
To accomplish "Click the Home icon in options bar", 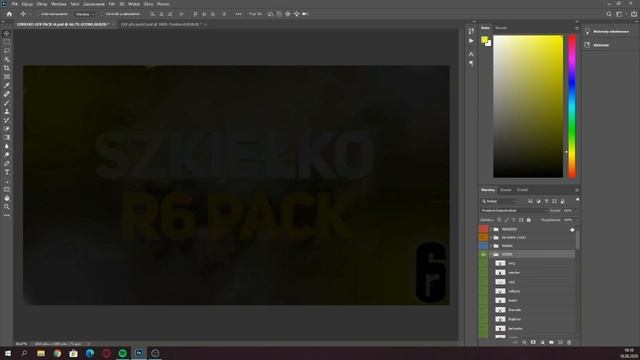I will click(9, 14).
